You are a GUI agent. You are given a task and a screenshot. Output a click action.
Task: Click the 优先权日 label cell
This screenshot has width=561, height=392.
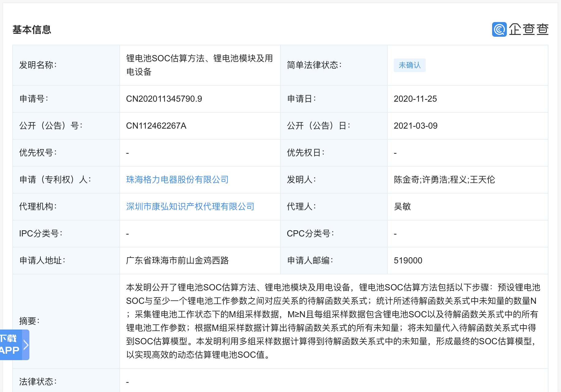pyautogui.click(x=334, y=153)
